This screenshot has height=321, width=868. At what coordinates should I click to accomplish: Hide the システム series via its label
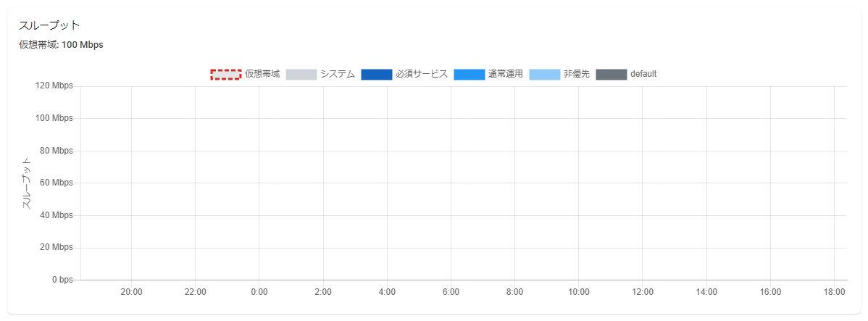click(x=338, y=74)
